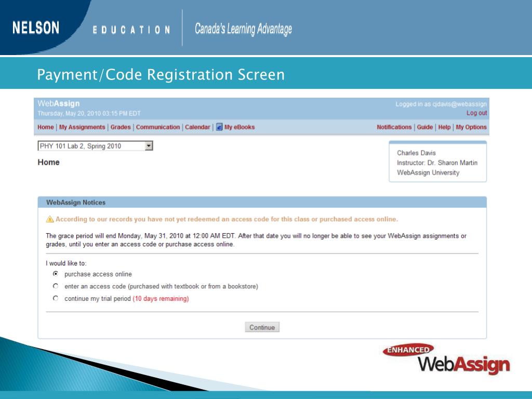
Task: Open the Communication page
Action: (158, 127)
